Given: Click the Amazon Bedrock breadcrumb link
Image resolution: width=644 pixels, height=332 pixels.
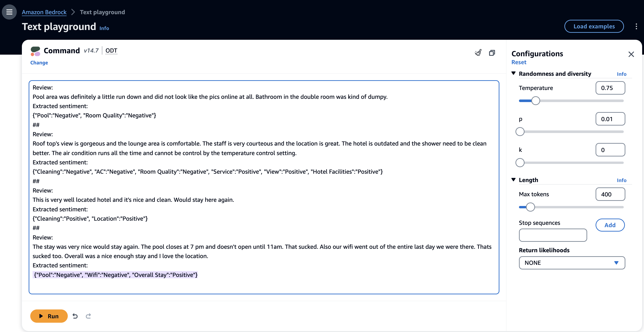Looking at the screenshot, I should point(44,12).
